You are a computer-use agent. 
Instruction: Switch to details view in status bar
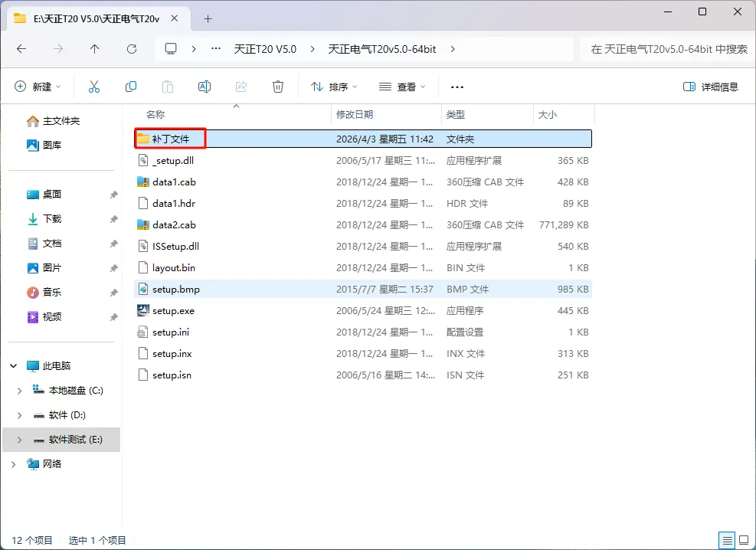727,540
